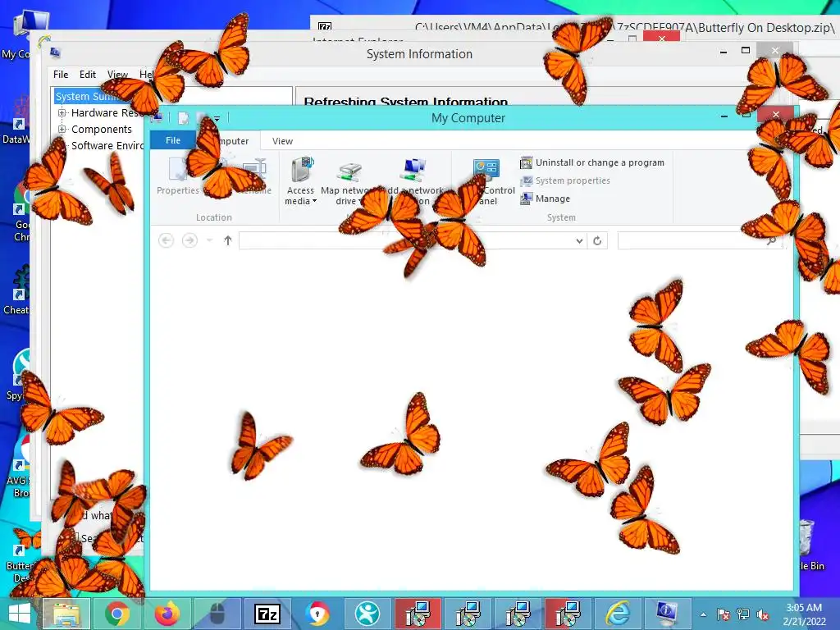Open AVG Secure Browser taskbar icon
Image resolution: width=840 pixels, height=630 pixels.
click(317, 614)
